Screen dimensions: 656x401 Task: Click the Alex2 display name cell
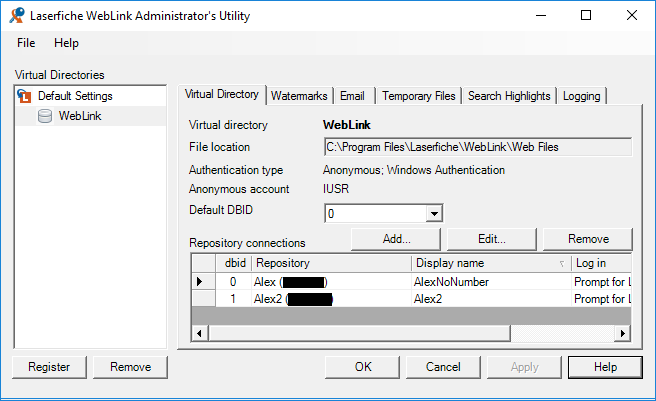click(492, 298)
